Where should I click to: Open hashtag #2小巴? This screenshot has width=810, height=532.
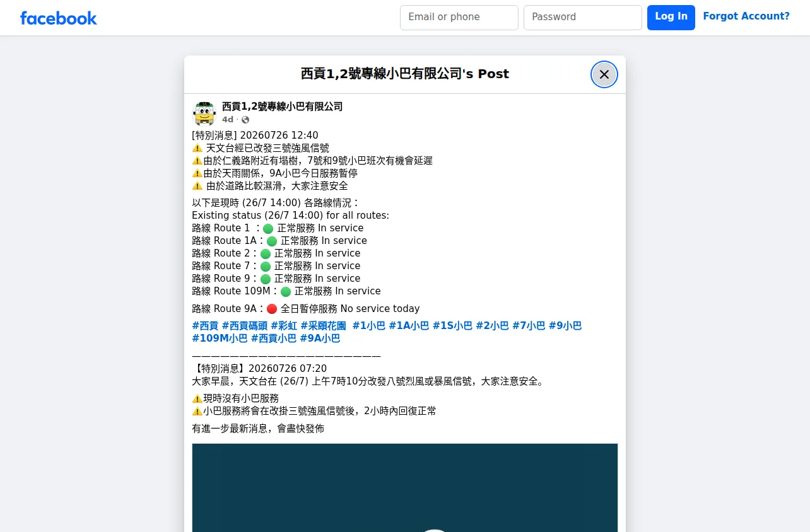point(492,326)
